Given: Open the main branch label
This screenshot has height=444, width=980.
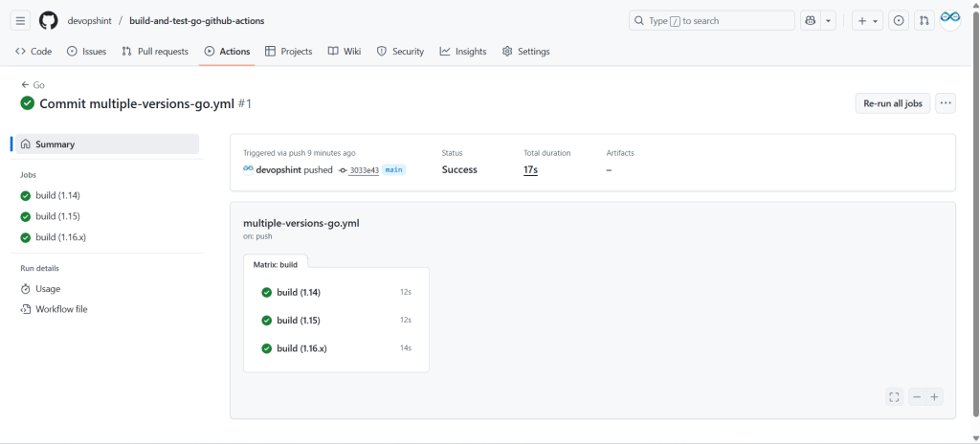Looking at the screenshot, I should 393,170.
